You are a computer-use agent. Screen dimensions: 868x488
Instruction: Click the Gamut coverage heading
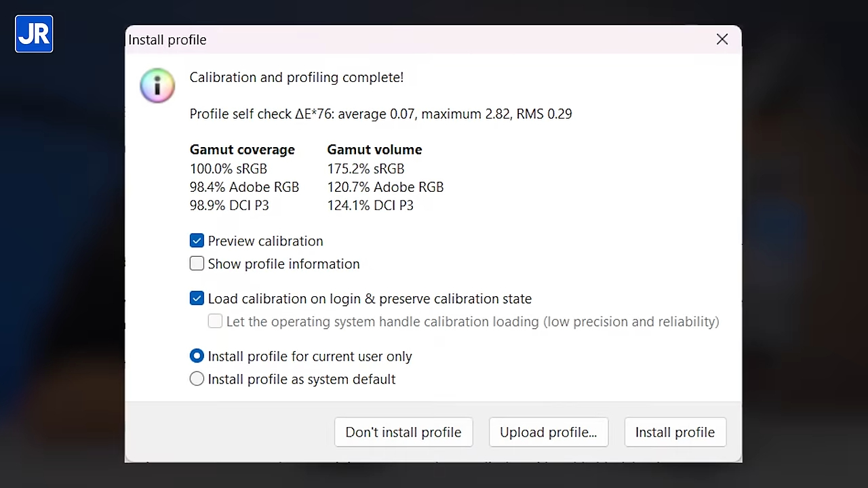click(242, 149)
